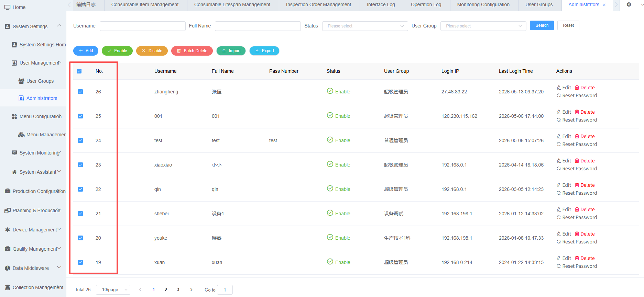This screenshot has width=644, height=297.
Task: Click the Collection Management database icon
Action: point(8,287)
